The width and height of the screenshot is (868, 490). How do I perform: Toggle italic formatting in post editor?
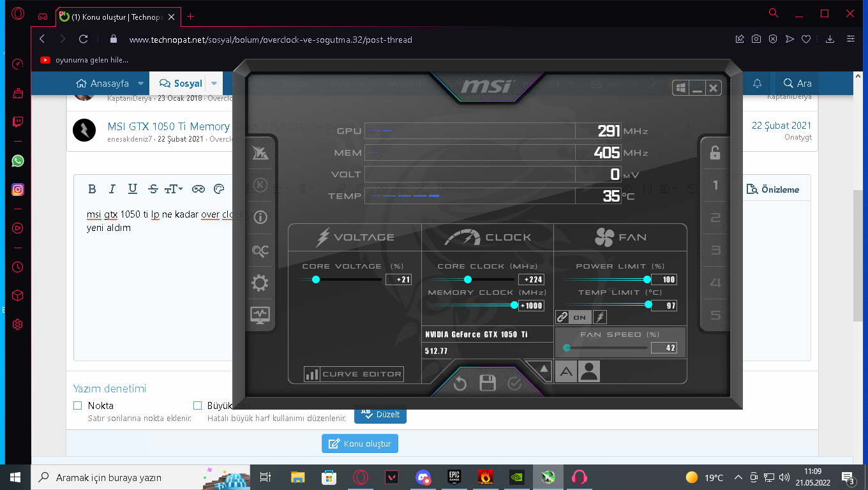coord(112,189)
